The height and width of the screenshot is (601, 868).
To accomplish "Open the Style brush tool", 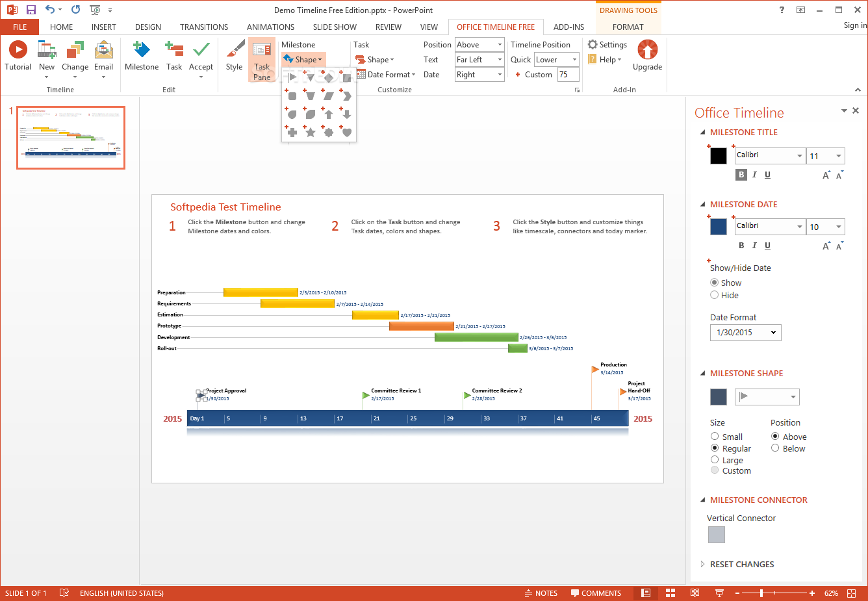I will coord(235,55).
